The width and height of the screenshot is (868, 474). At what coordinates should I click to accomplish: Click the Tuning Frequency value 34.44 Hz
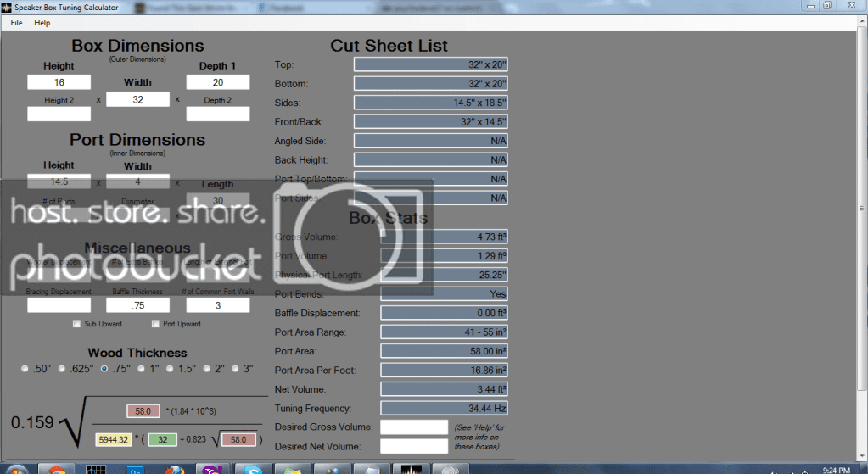[x=444, y=409]
